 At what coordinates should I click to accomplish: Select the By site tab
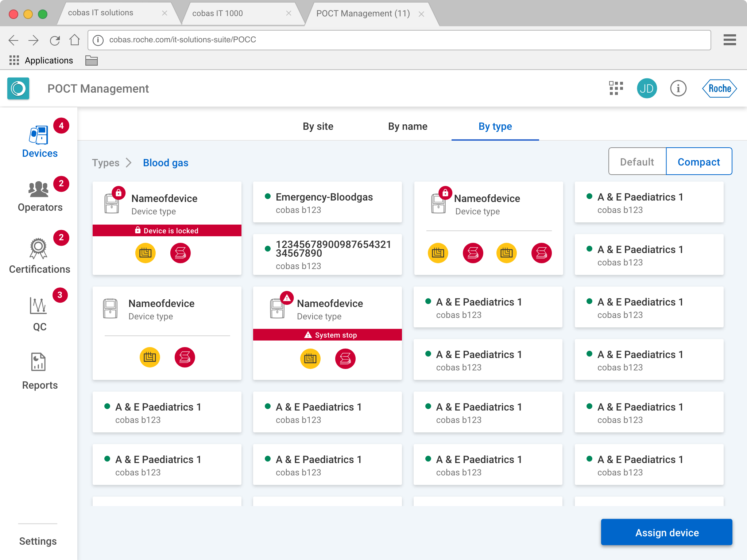click(318, 127)
